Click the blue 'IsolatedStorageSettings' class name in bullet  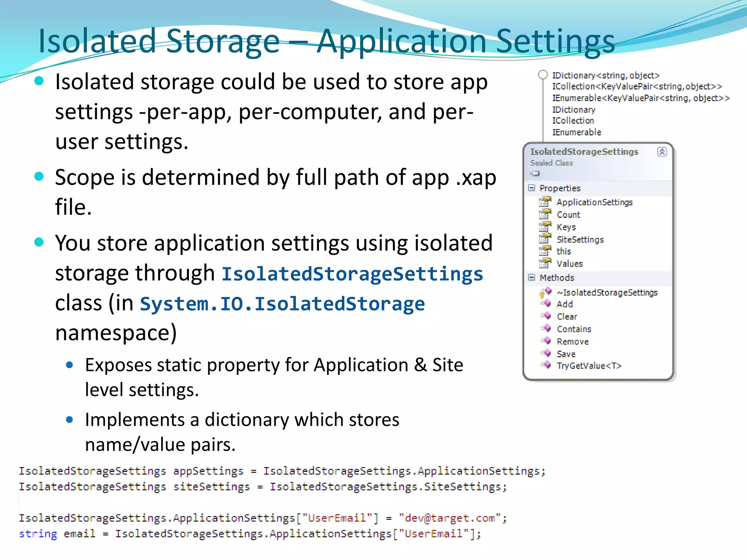point(352,274)
